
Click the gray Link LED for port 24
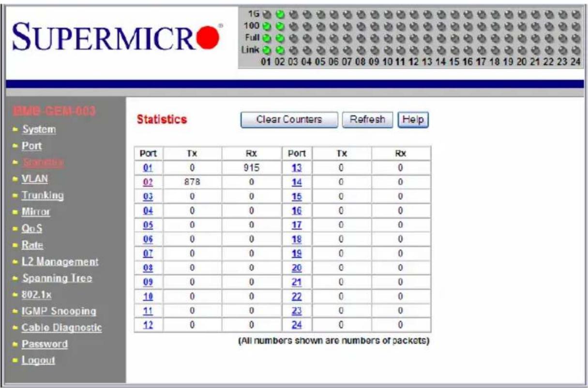575,50
